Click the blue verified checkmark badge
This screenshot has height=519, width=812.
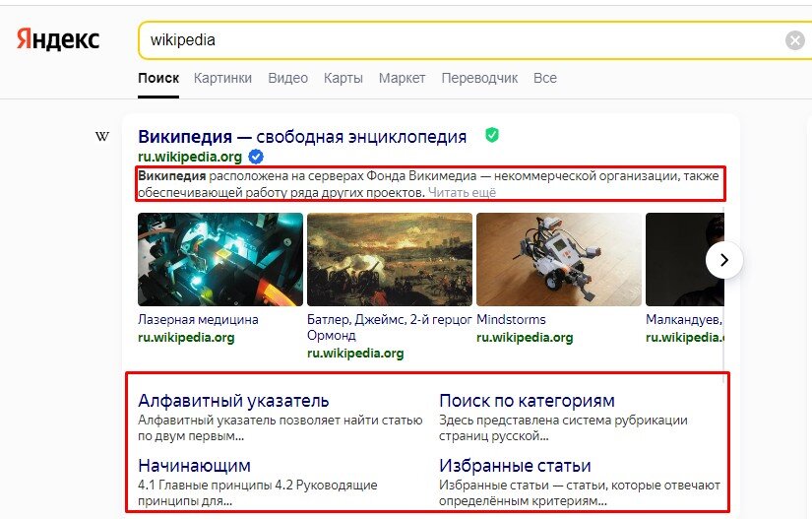pyautogui.click(x=256, y=156)
